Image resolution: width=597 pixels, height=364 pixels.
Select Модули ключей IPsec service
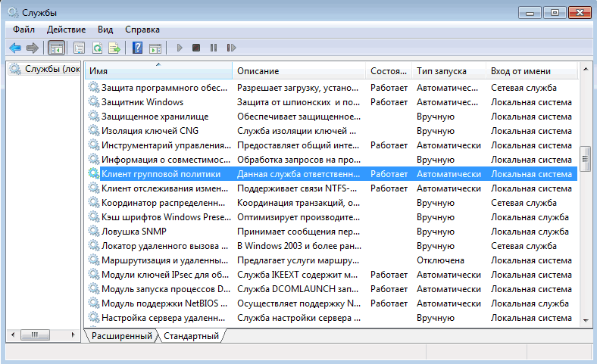coord(165,275)
